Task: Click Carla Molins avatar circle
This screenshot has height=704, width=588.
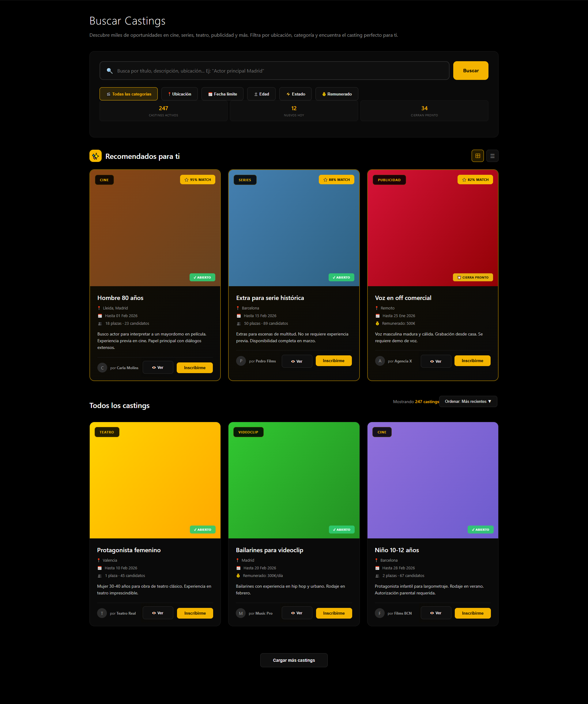Action: 102,368
